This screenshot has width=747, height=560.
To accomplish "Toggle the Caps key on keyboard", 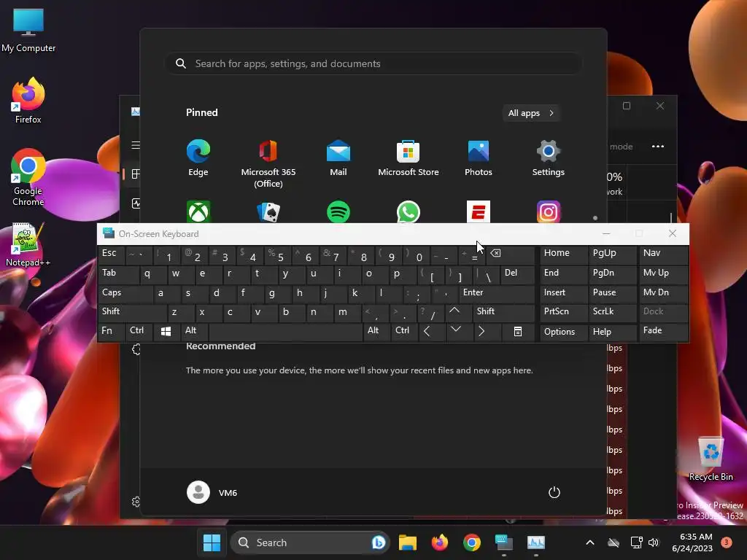I will (x=125, y=293).
